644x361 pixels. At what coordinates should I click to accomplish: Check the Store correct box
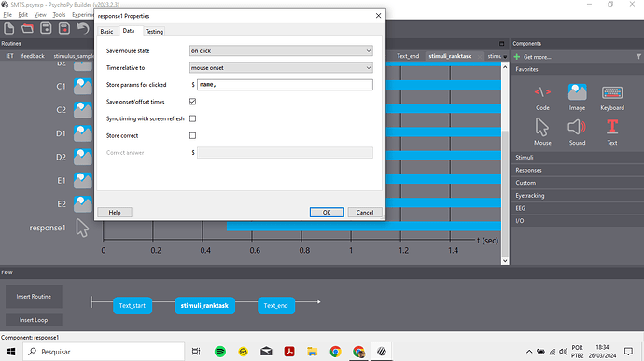click(x=192, y=135)
